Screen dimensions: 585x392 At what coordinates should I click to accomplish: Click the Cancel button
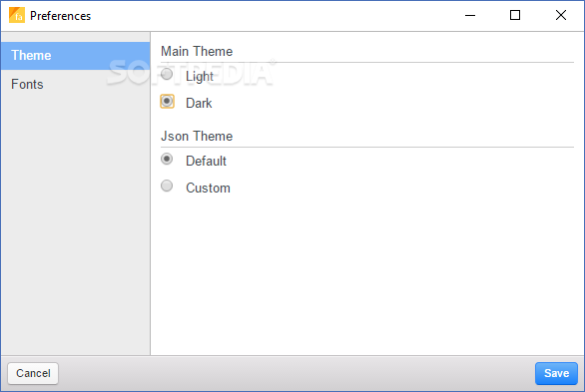pyautogui.click(x=33, y=373)
